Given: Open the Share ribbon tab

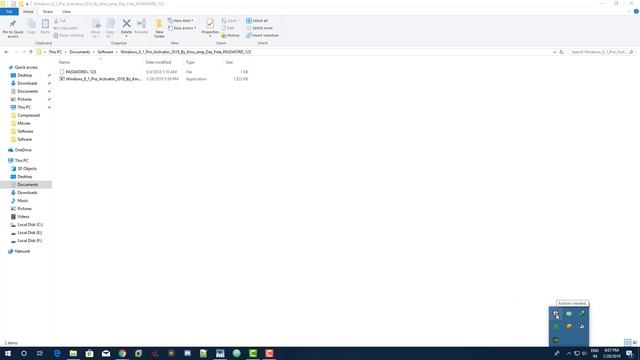Looking at the screenshot, I should 47,12.
